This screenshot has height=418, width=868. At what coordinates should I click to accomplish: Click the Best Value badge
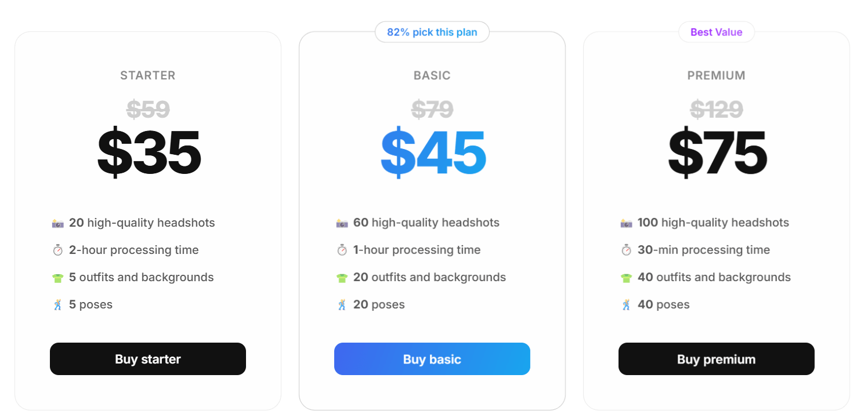pyautogui.click(x=717, y=32)
